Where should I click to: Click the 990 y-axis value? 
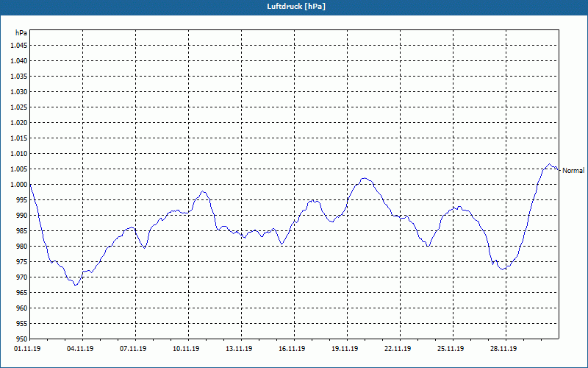point(22,215)
